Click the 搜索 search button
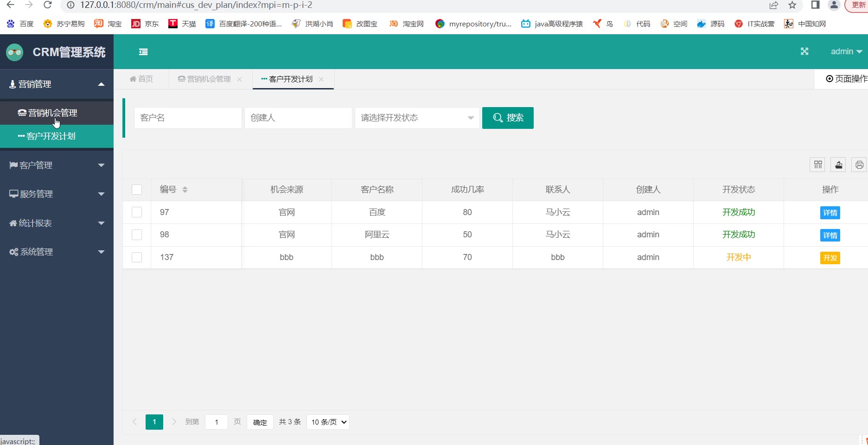The height and width of the screenshot is (445, 868). click(508, 118)
